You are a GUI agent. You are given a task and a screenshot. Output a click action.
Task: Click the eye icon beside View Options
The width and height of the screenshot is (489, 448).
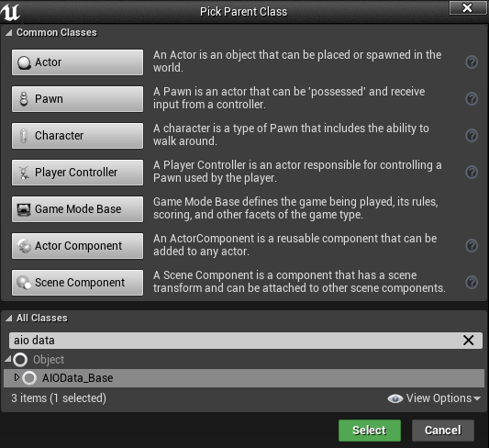(395, 398)
